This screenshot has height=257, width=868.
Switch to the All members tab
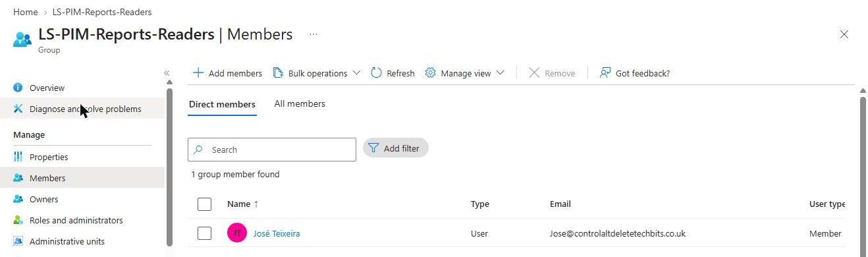tap(300, 104)
